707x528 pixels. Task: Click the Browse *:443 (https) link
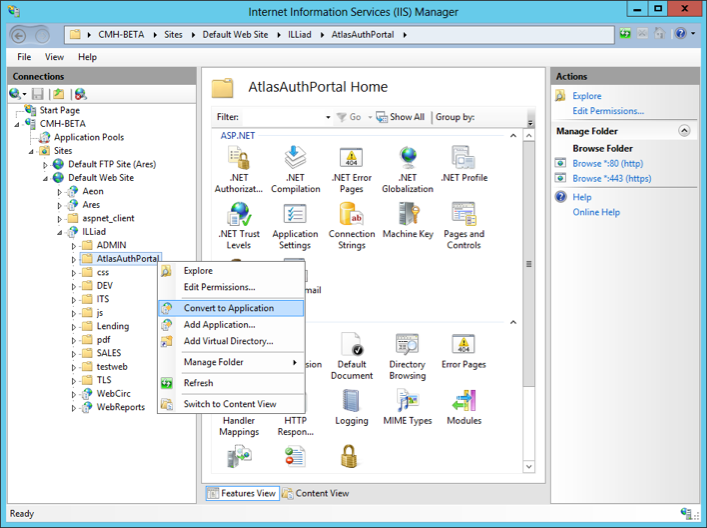click(611, 178)
